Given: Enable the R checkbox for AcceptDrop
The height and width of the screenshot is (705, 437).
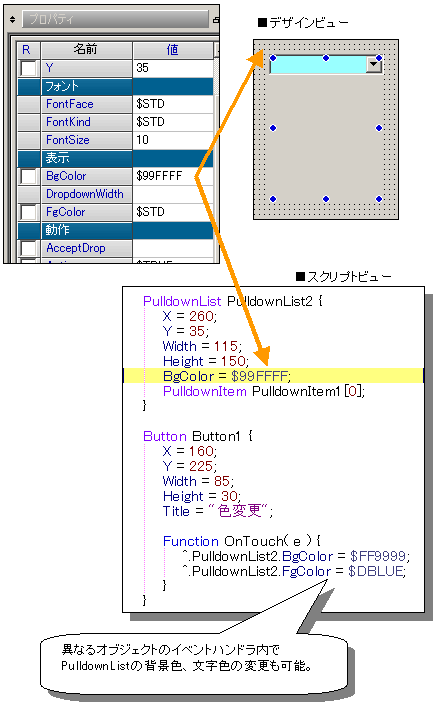Looking at the screenshot, I should pyautogui.click(x=29, y=248).
